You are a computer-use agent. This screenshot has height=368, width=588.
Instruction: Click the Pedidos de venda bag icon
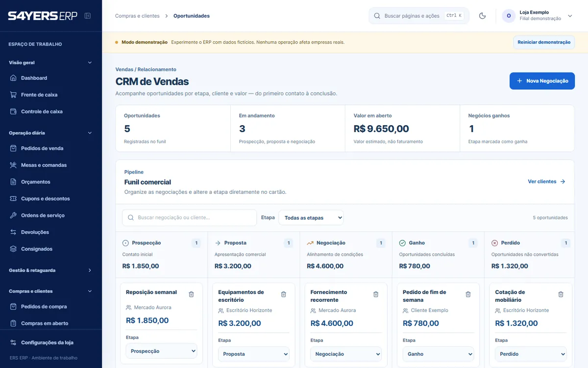(x=13, y=148)
